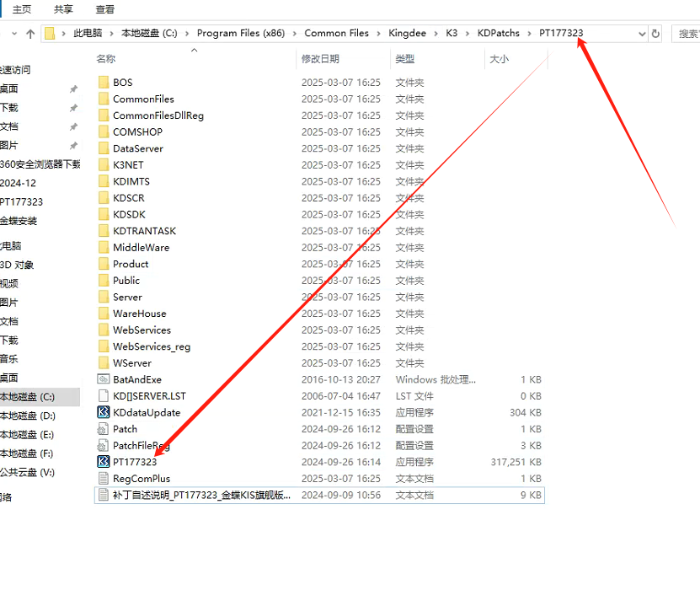Viewport: 700px width, 590px height.
Task: Select the KDIMTS folder icon
Action: tap(104, 181)
